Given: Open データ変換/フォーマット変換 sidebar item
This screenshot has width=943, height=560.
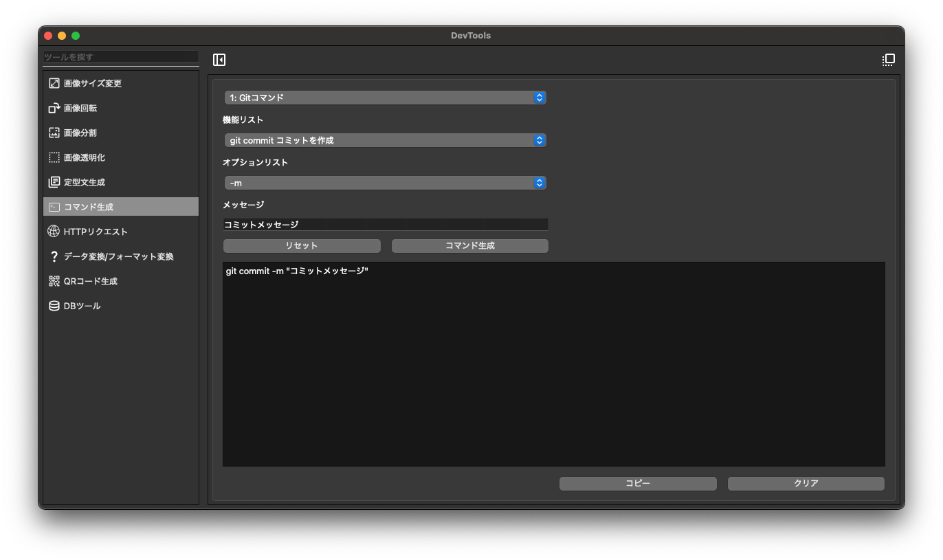Looking at the screenshot, I should tap(118, 256).
